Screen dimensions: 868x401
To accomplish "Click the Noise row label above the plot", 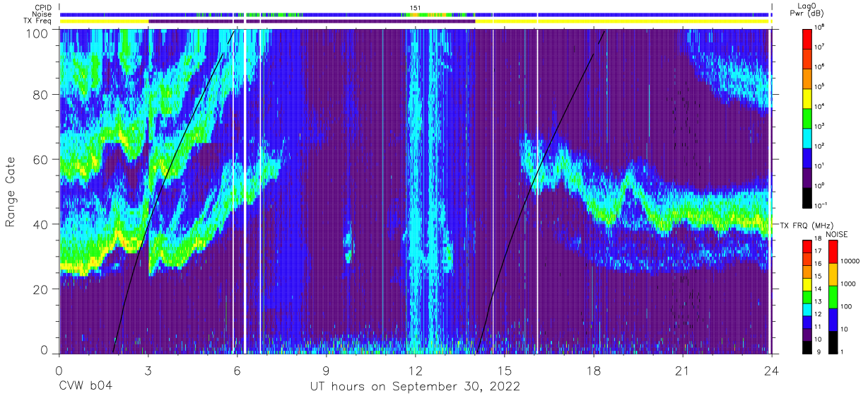I will [42, 13].
